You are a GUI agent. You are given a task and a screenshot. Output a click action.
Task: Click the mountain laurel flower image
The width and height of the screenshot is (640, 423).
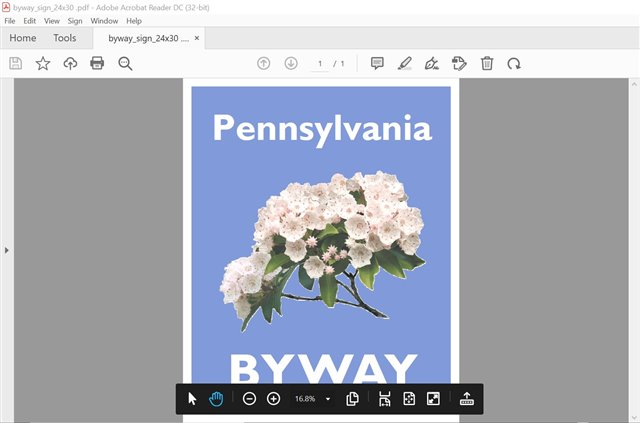(x=322, y=251)
